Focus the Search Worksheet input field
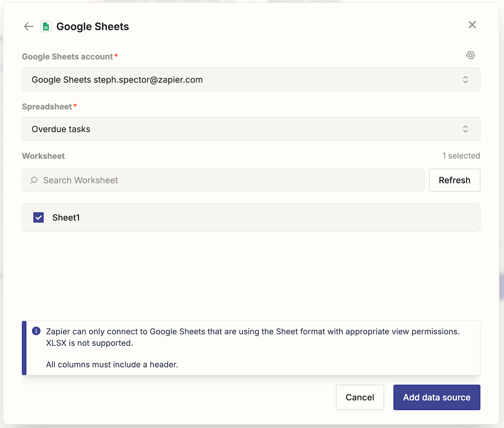Image resolution: width=504 pixels, height=428 pixels. [x=230, y=180]
